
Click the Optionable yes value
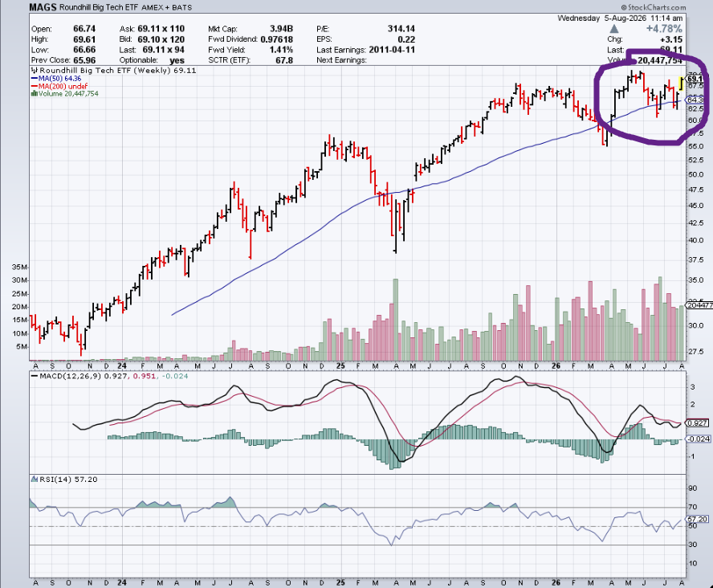[177, 60]
